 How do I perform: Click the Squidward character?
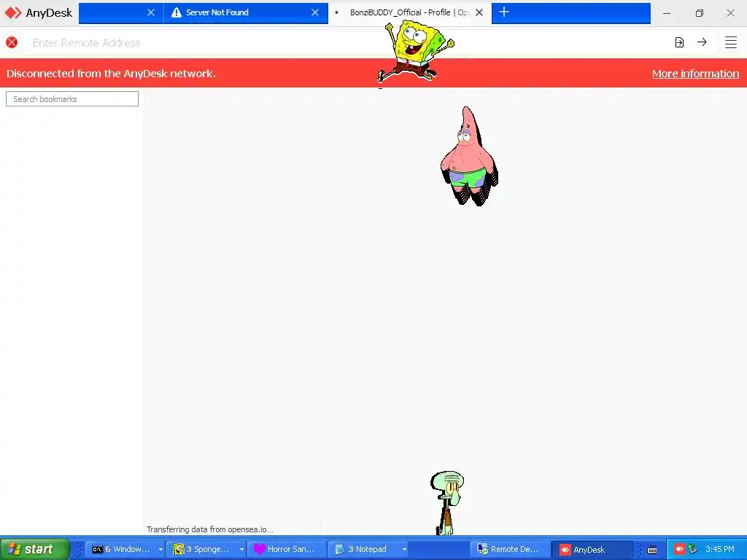447,503
